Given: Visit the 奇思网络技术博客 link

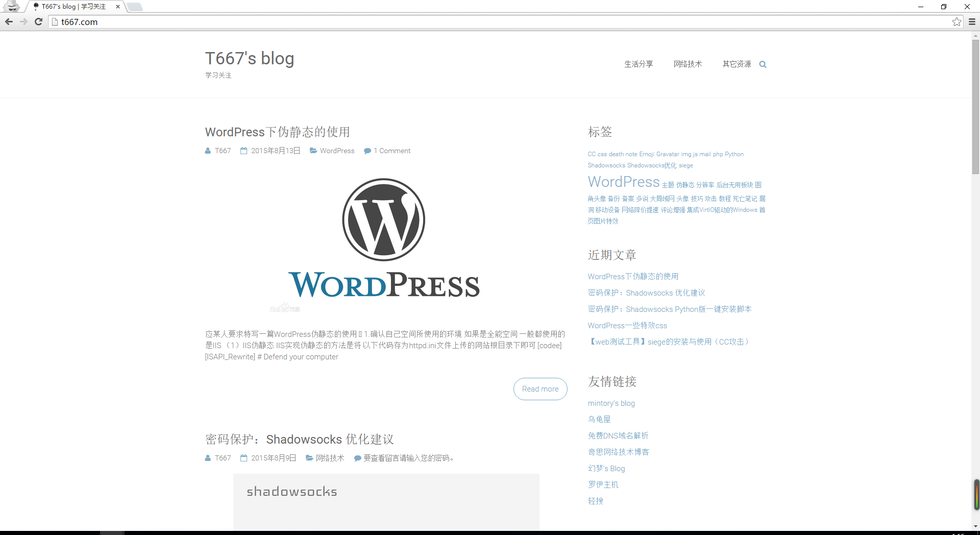Looking at the screenshot, I should point(619,452).
